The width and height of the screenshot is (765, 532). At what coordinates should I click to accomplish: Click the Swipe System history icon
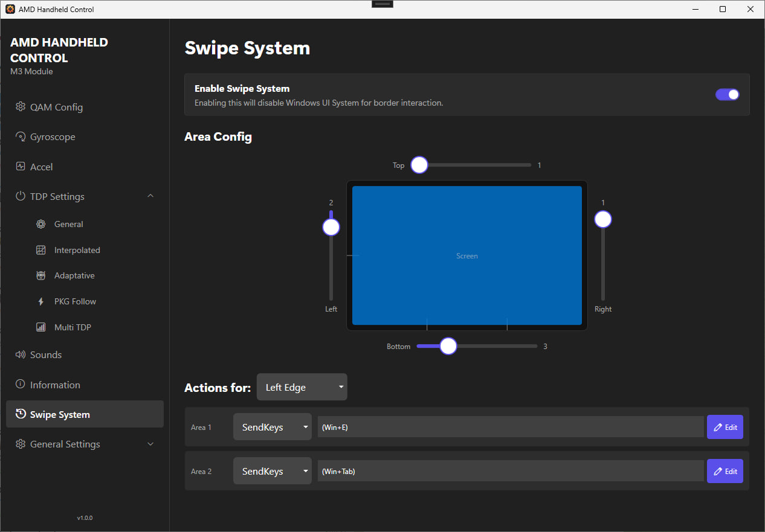point(21,414)
